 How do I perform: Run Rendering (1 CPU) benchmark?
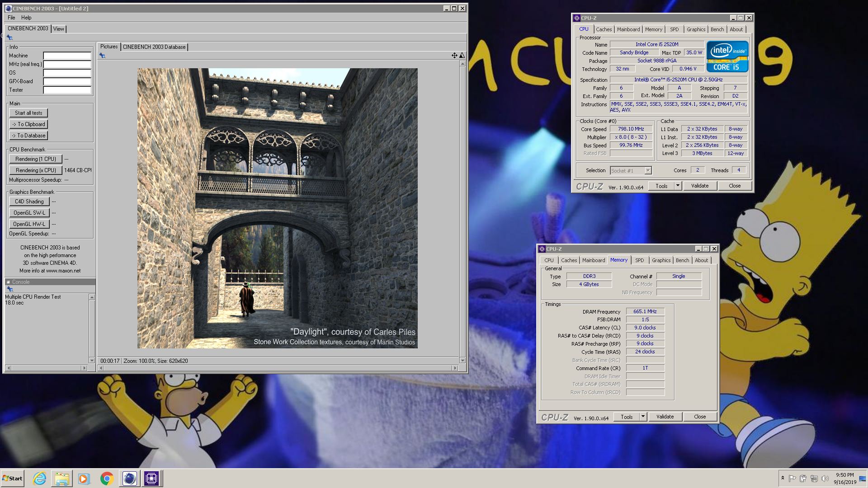tap(36, 159)
